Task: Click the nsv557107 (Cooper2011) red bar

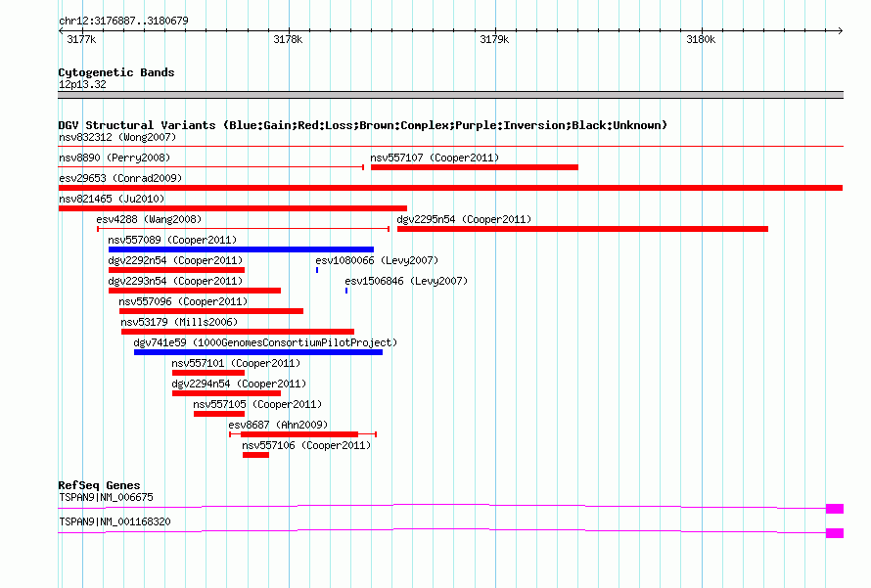Action: click(x=475, y=167)
